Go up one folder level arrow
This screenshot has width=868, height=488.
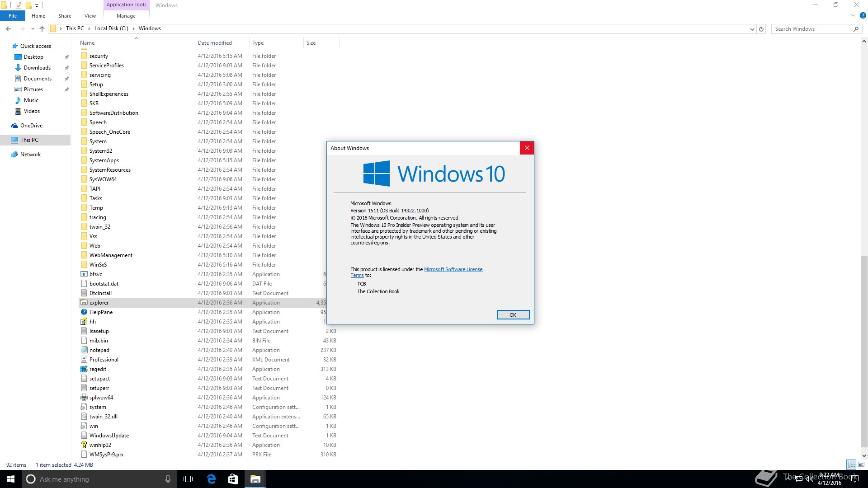pos(42,28)
